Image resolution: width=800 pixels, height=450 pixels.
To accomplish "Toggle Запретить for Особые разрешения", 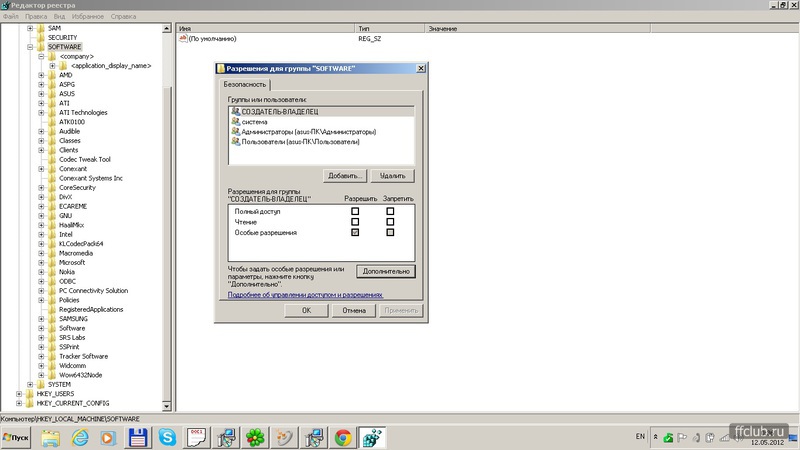I will 390,232.
